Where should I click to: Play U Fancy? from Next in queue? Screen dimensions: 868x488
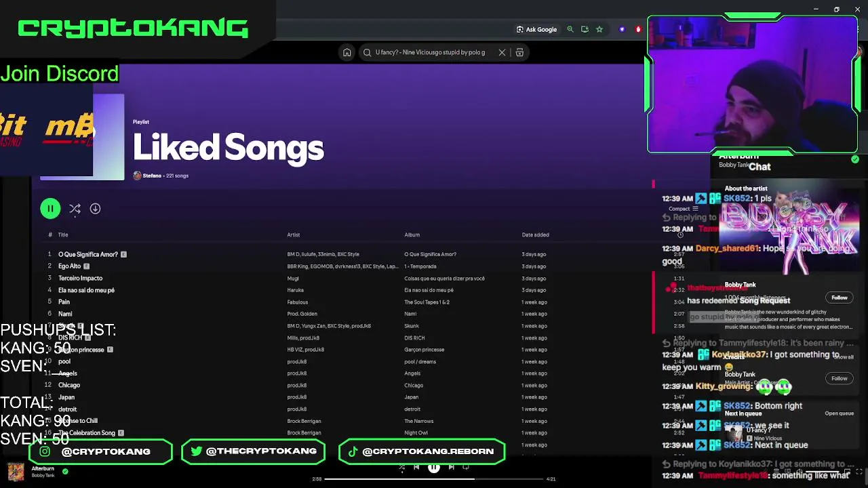pyautogui.click(x=734, y=434)
